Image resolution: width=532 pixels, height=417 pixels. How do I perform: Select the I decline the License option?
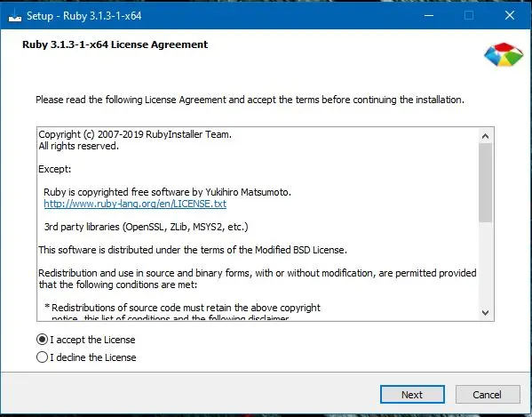(x=86, y=357)
